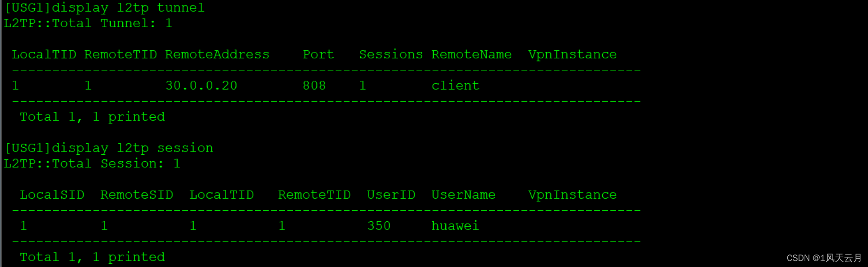Screen dimensions: 868x267
Task: Click the Port column header
Action: click(318, 55)
